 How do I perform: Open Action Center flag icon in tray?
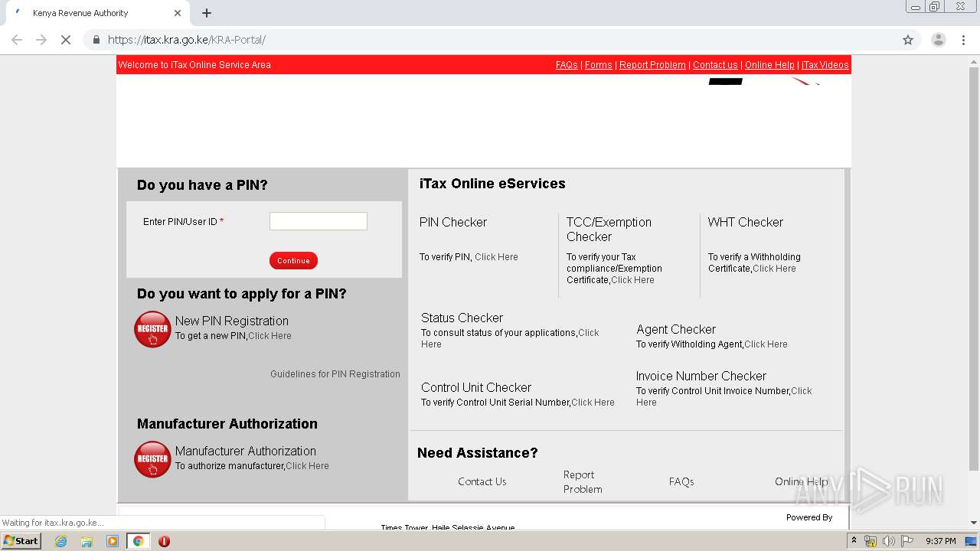pyautogui.click(x=906, y=541)
